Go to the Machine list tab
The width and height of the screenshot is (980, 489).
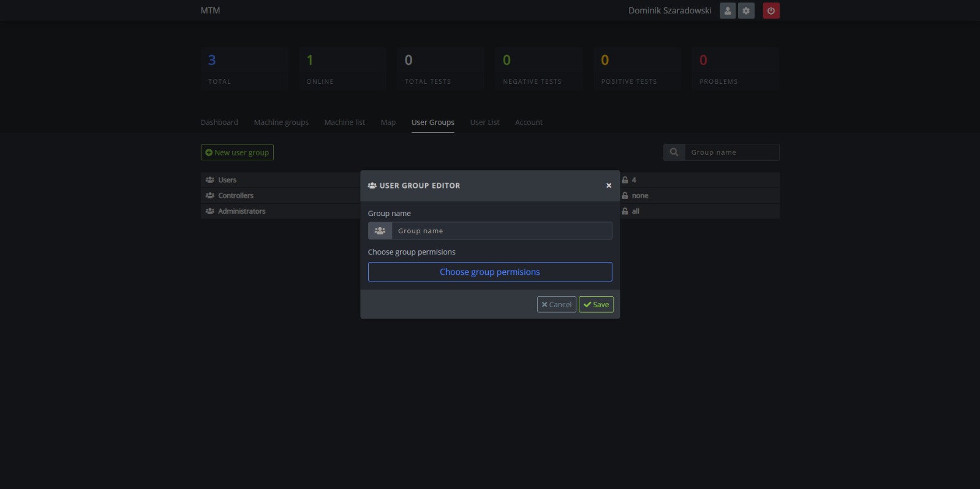pyautogui.click(x=344, y=122)
